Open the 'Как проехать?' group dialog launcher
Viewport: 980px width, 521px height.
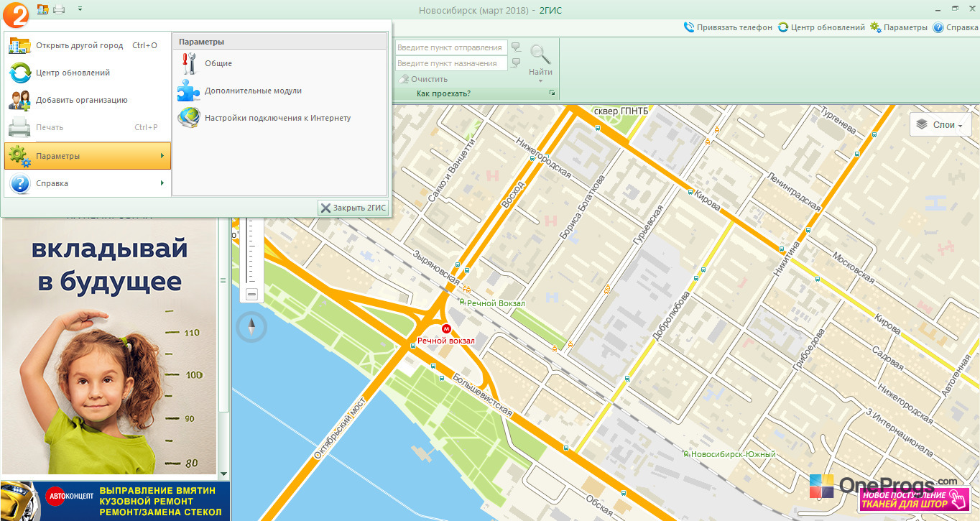point(553,93)
